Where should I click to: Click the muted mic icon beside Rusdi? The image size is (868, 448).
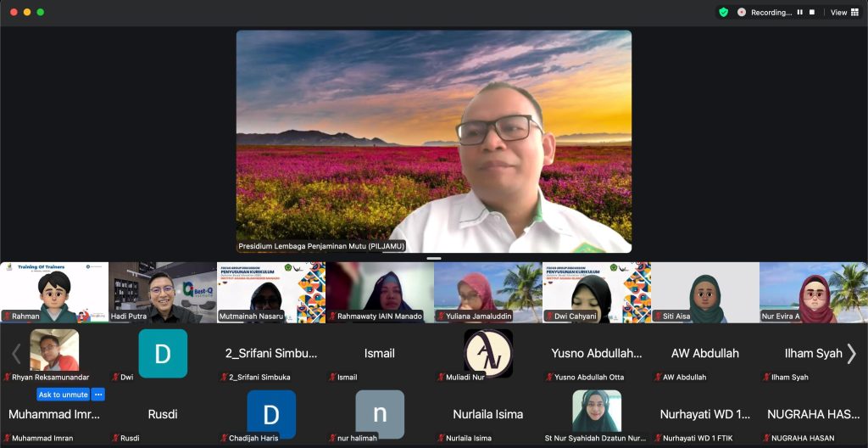(115, 438)
